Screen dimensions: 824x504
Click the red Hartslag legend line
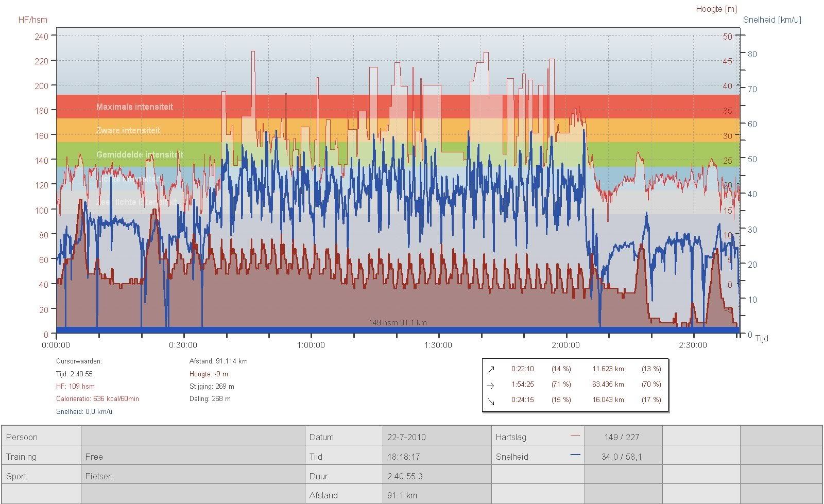pyautogui.click(x=575, y=436)
